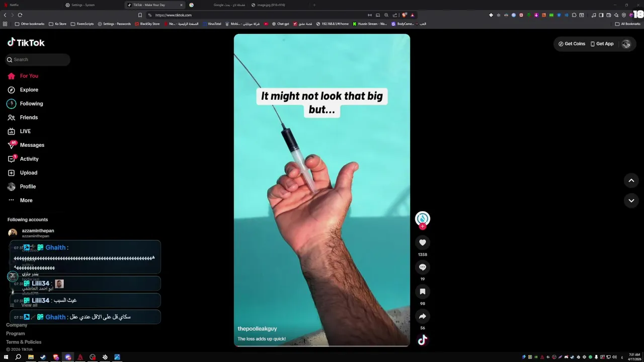Image resolution: width=644 pixels, height=362 pixels.
Task: Open Steam from the taskbar
Action: tap(43, 357)
